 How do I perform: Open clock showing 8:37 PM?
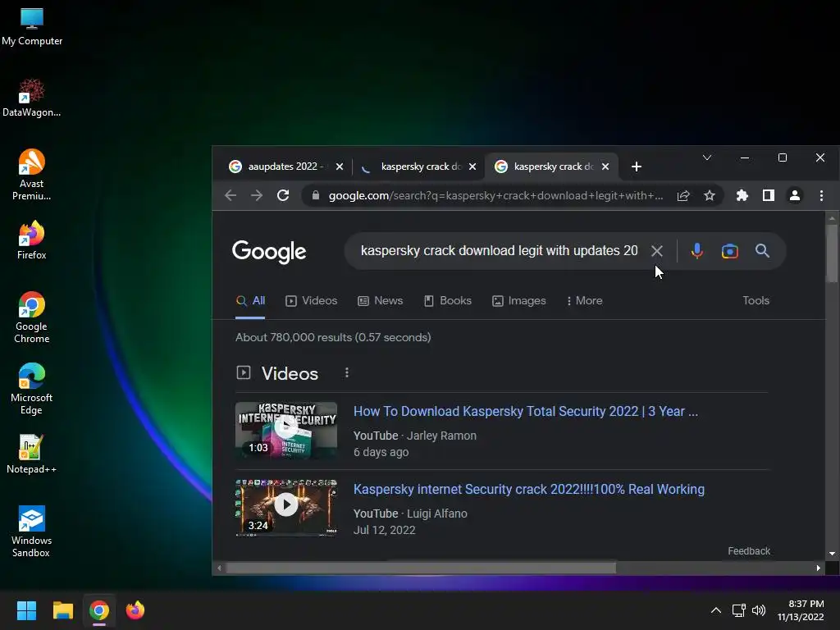[x=801, y=610]
